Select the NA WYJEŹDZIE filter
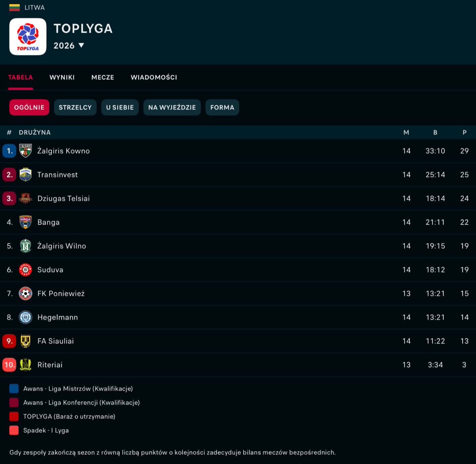Viewport: 476px width, 464px height. (172, 107)
